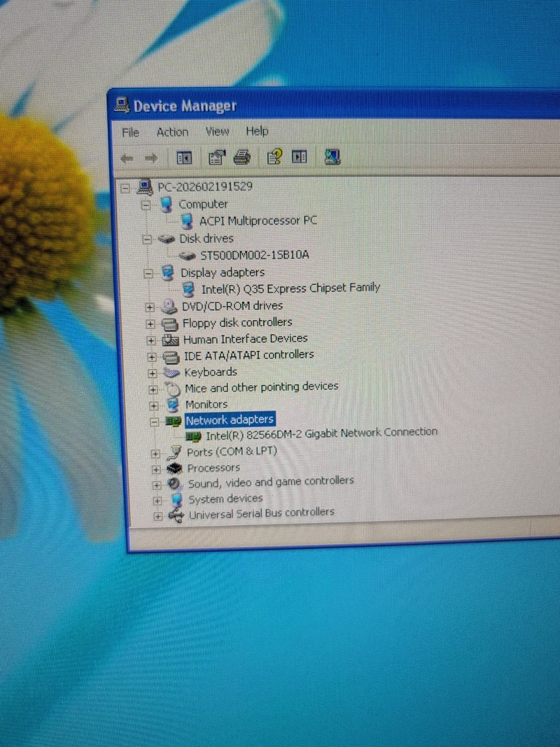This screenshot has height=747, width=560.
Task: Expand the Monitors category
Action: pyautogui.click(x=154, y=406)
